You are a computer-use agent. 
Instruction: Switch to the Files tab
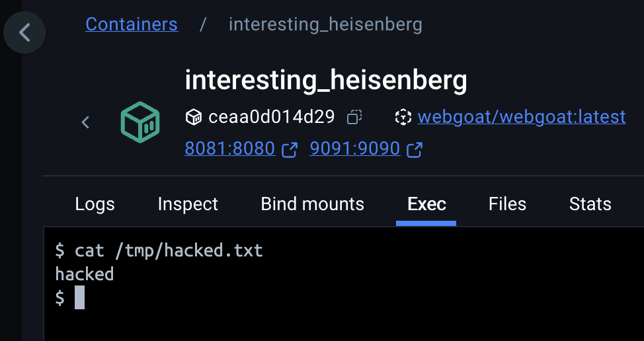507,204
